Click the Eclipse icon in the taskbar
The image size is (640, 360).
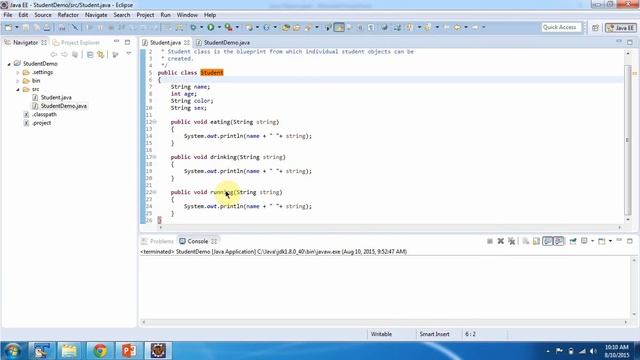pos(158,351)
